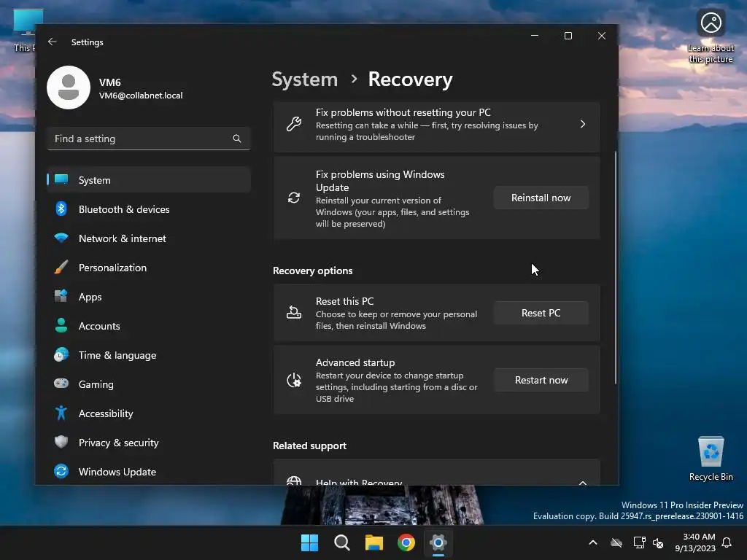Click the muted volume tray icon
The height and width of the screenshot is (560, 747).
coord(658,542)
